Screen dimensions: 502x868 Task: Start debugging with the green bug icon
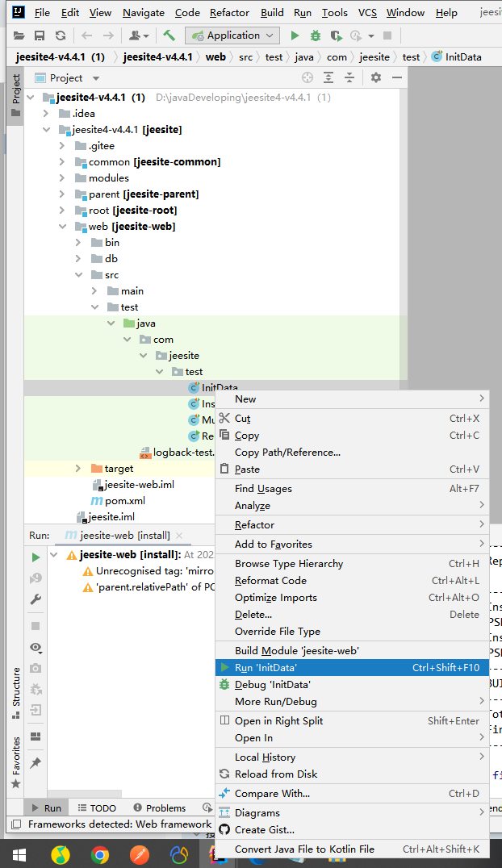[316, 36]
